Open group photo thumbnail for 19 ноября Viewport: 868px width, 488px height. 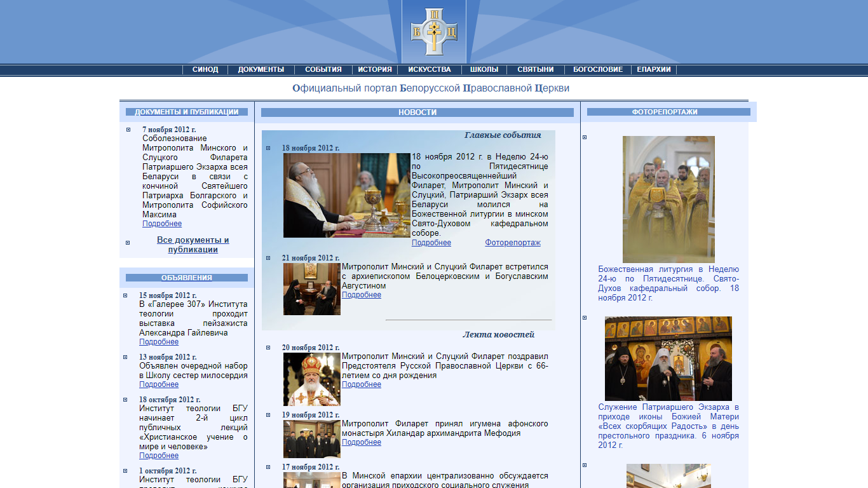pyautogui.click(x=312, y=439)
